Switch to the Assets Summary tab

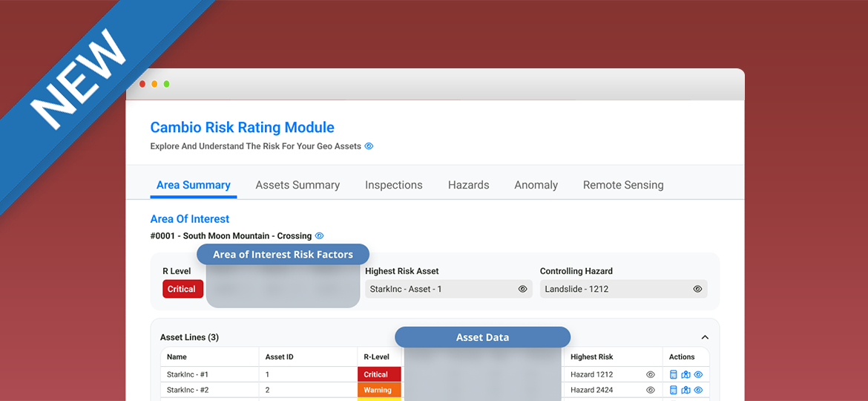297,185
